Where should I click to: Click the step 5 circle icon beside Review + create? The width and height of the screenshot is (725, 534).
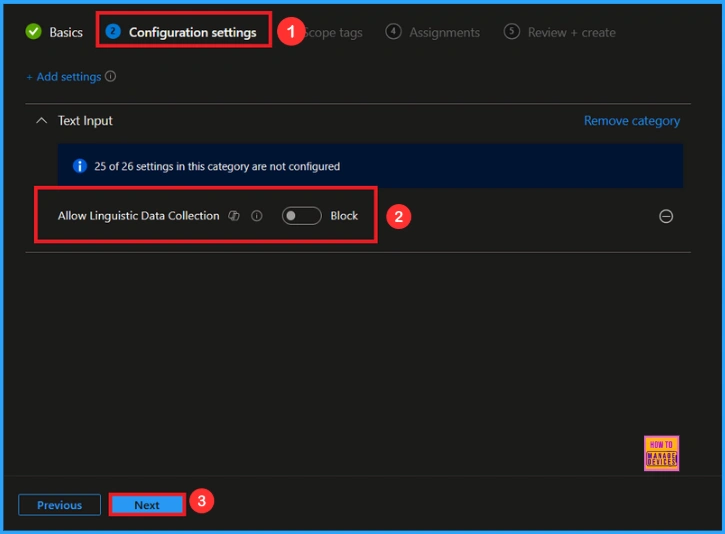tap(512, 32)
